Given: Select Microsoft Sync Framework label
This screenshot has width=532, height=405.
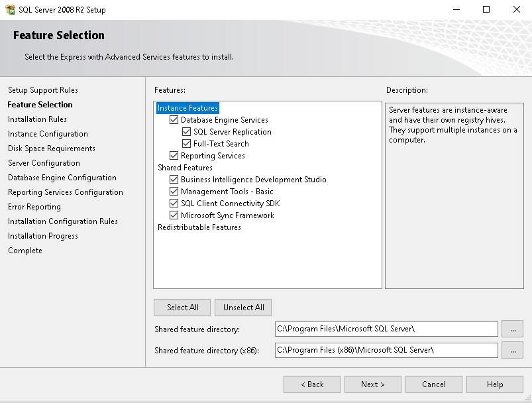Looking at the screenshot, I should 227,215.
